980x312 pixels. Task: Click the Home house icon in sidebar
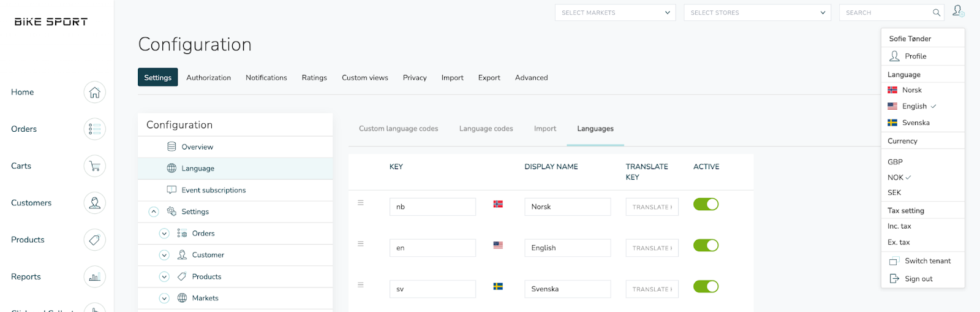pyautogui.click(x=94, y=93)
